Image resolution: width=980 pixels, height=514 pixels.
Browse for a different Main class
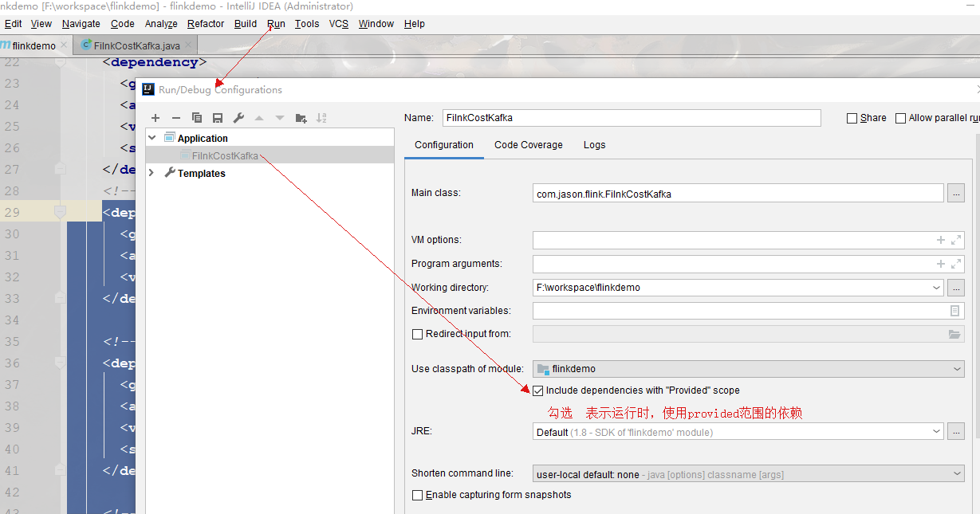click(955, 192)
